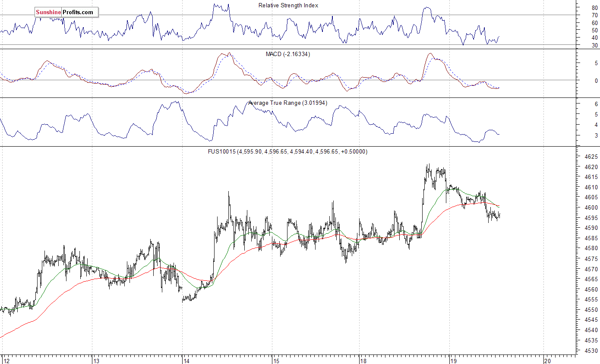Click RSI axis value 40
This screenshot has height=364, width=600.
tap(594, 38)
